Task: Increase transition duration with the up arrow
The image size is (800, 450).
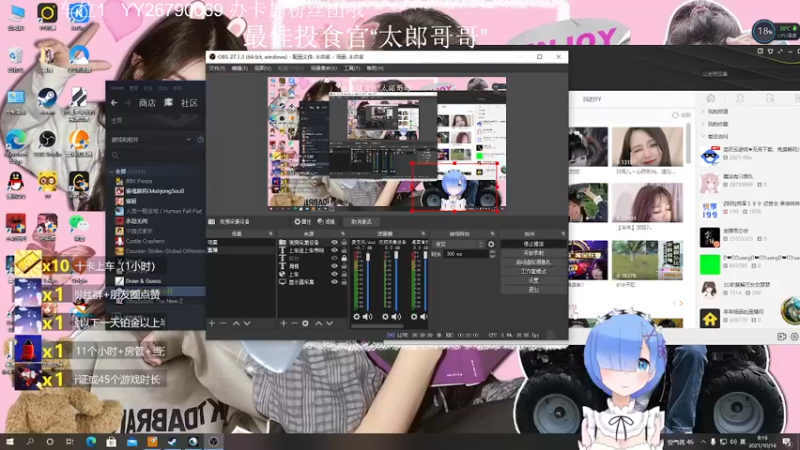Action: 492,252
